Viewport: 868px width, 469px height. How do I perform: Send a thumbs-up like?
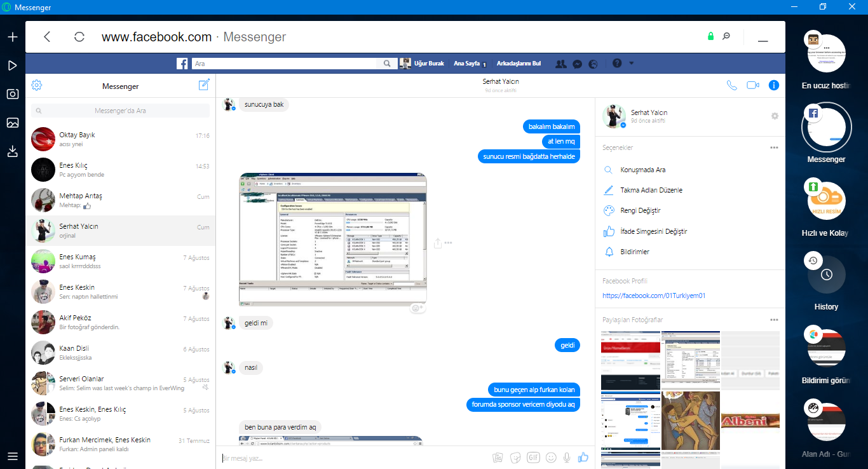click(583, 457)
